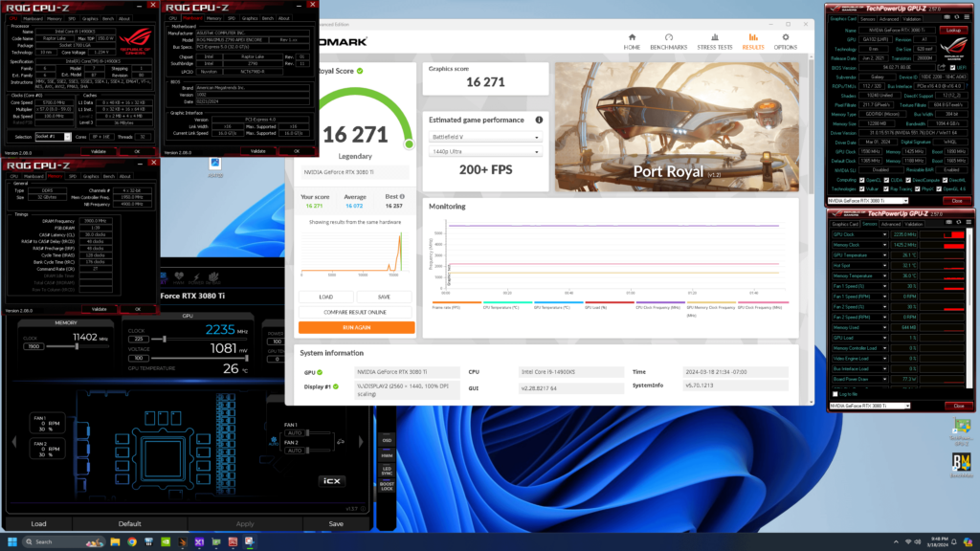Open SPD tab in Memory CPU-Z window
The image size is (980, 551).
[73, 176]
